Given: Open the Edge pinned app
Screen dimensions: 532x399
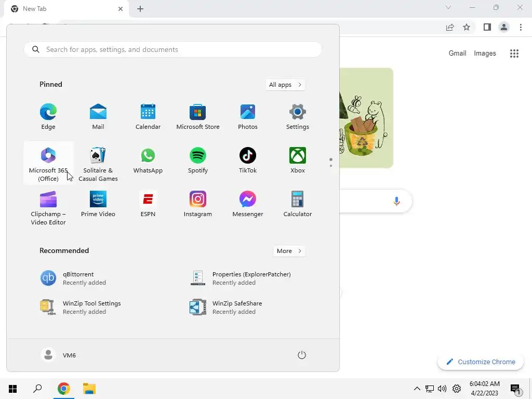Looking at the screenshot, I should (48, 117).
